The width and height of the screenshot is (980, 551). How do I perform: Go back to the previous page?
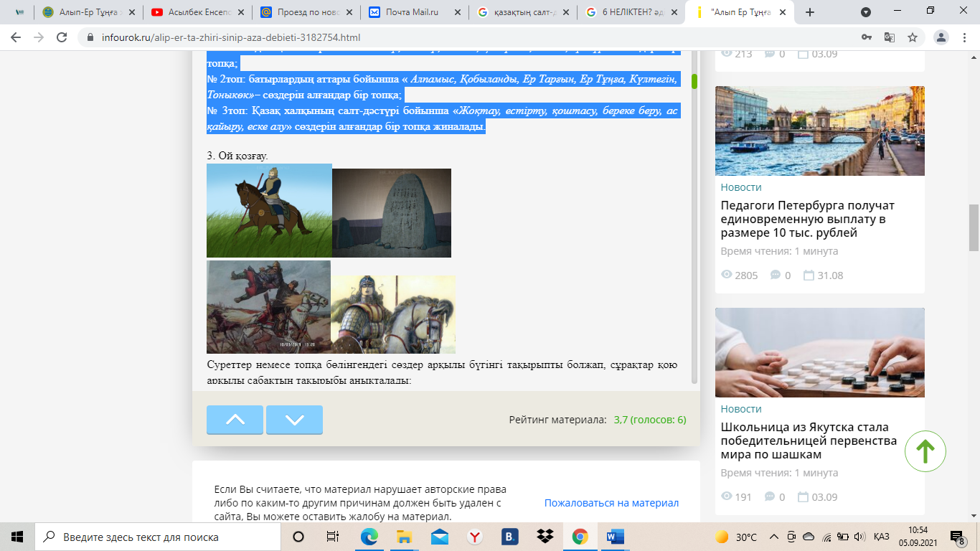[x=16, y=37]
